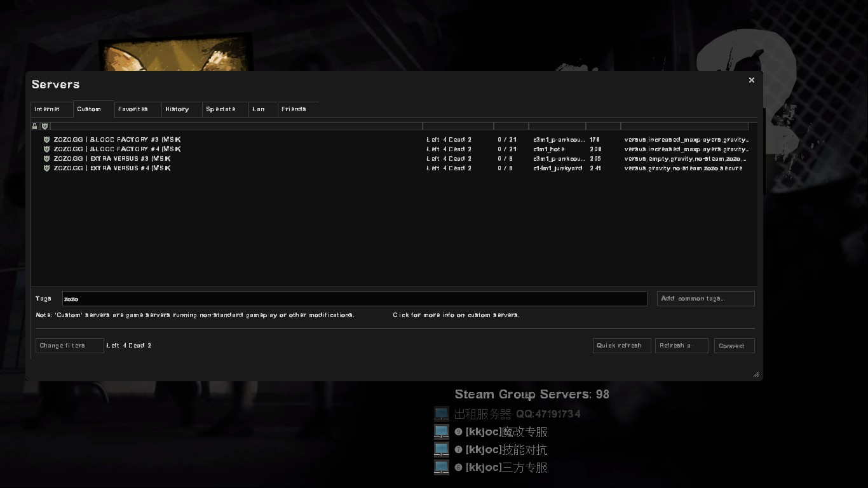Click server icon beside [kkjoc]三方专服

tap(442, 468)
